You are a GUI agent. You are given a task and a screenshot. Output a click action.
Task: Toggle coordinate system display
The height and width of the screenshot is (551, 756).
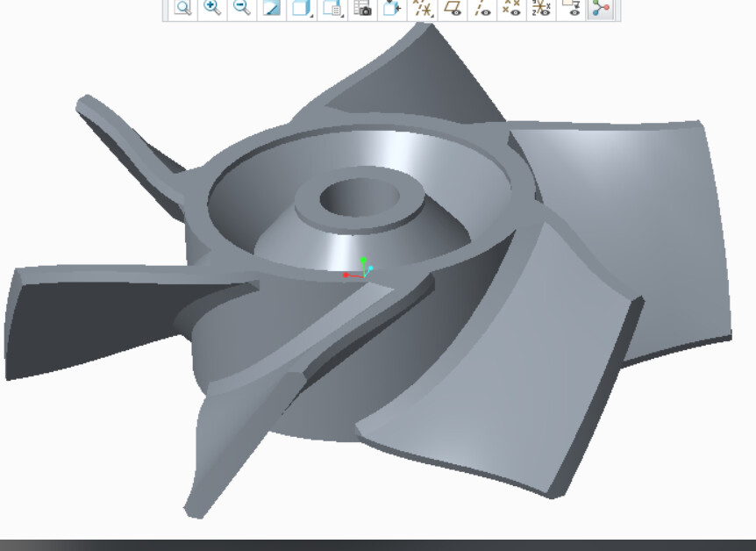coord(541,8)
